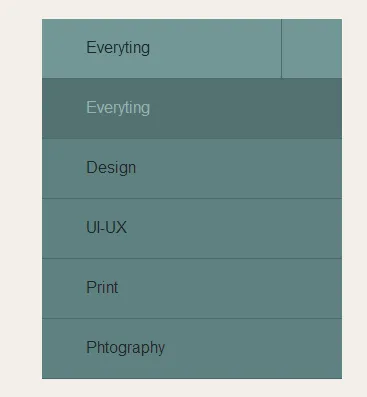The height and width of the screenshot is (397, 367).
Task: Toggle the dropdown using the header's right-side box
Action: click(312, 49)
